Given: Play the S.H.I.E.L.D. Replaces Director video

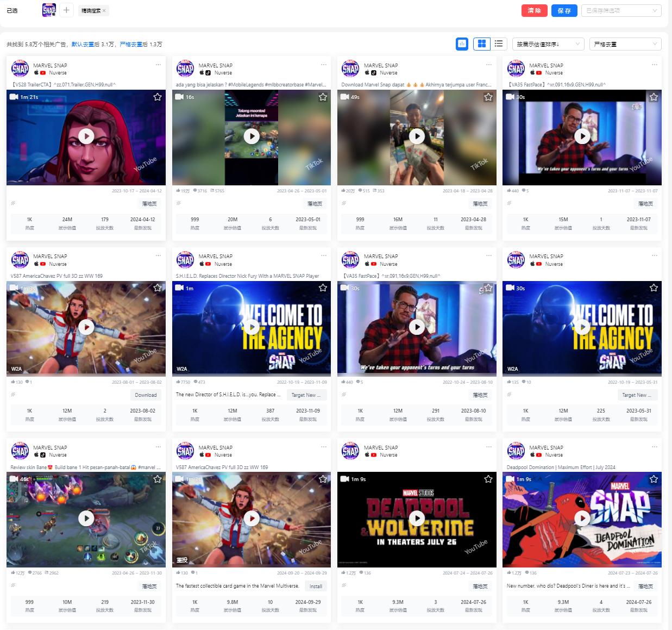Looking at the screenshot, I should (x=252, y=327).
